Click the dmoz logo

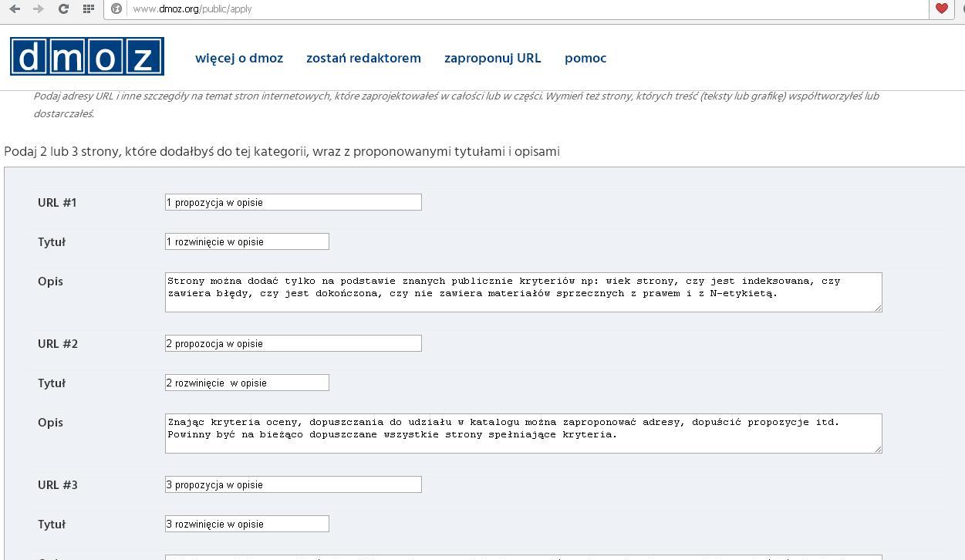pyautogui.click(x=87, y=57)
